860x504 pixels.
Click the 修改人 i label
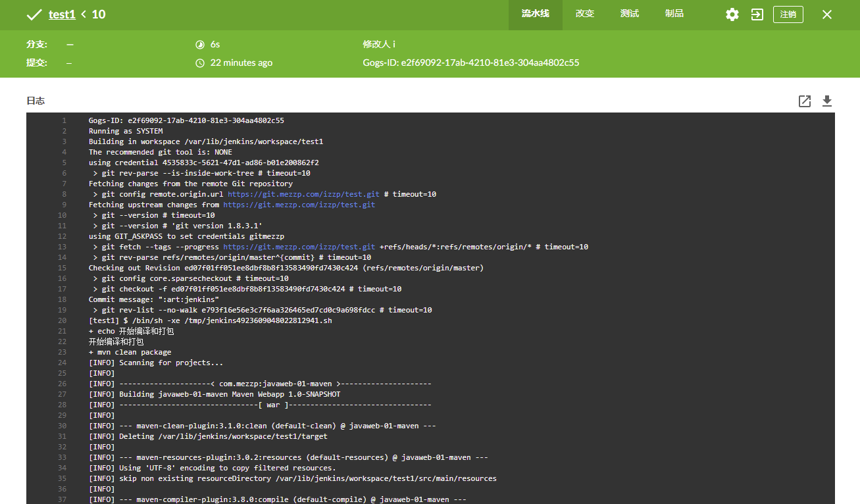(x=379, y=45)
